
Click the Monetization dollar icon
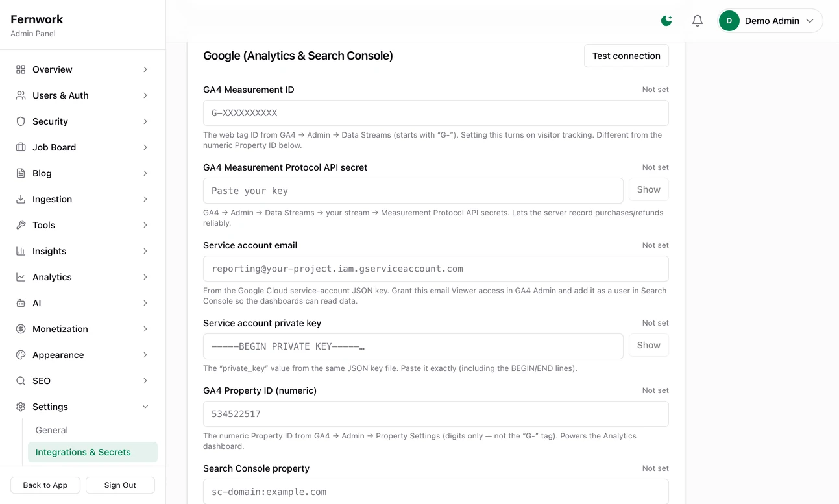[x=21, y=329]
